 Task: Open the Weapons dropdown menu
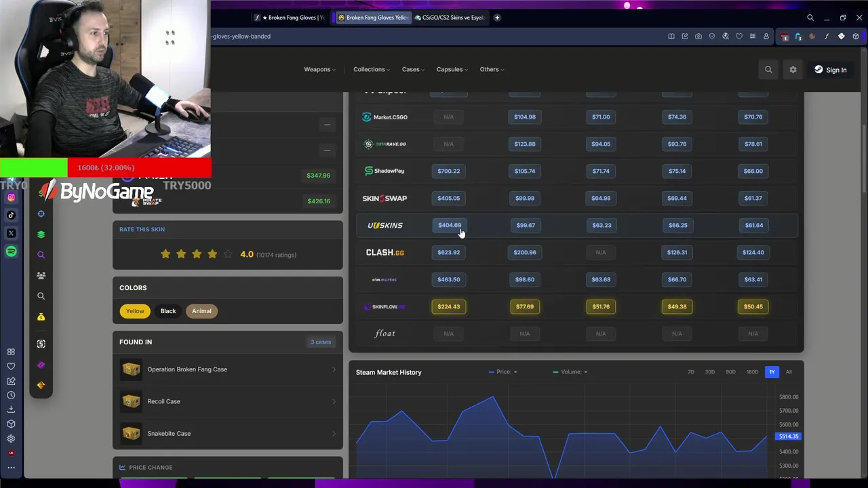319,69
